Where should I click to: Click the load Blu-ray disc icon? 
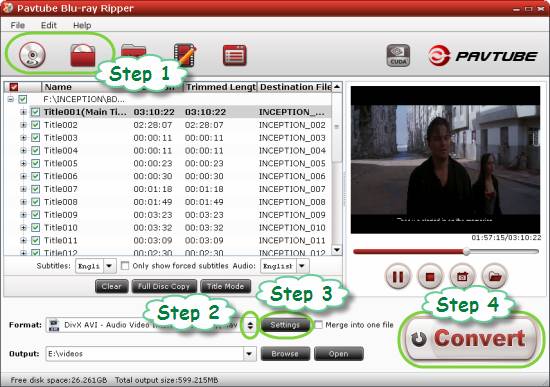point(32,55)
